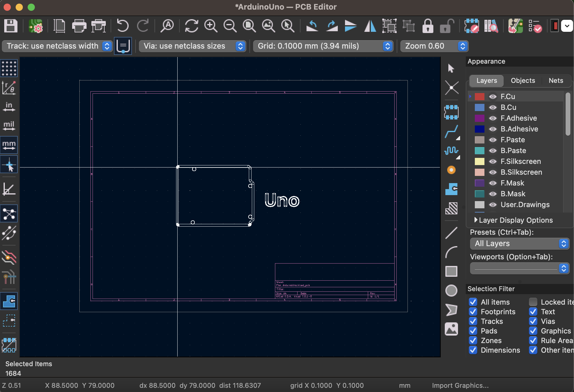Expand Layer Display Options

point(513,220)
